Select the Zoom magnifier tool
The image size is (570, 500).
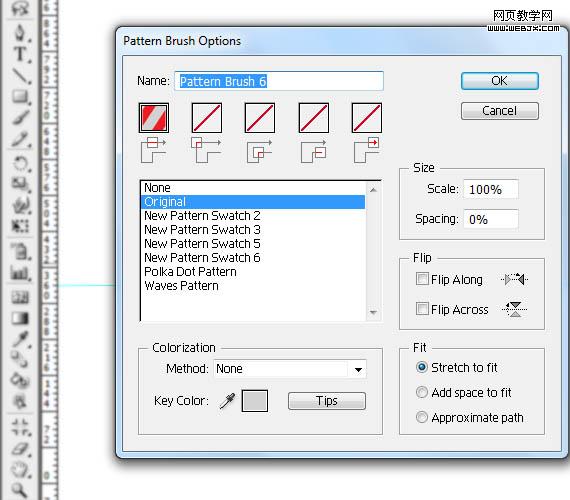(20, 489)
